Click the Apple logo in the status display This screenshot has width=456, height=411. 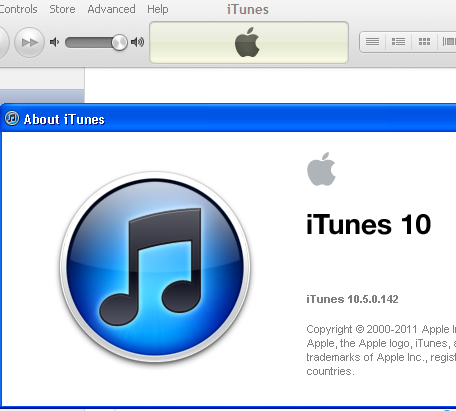(x=247, y=42)
